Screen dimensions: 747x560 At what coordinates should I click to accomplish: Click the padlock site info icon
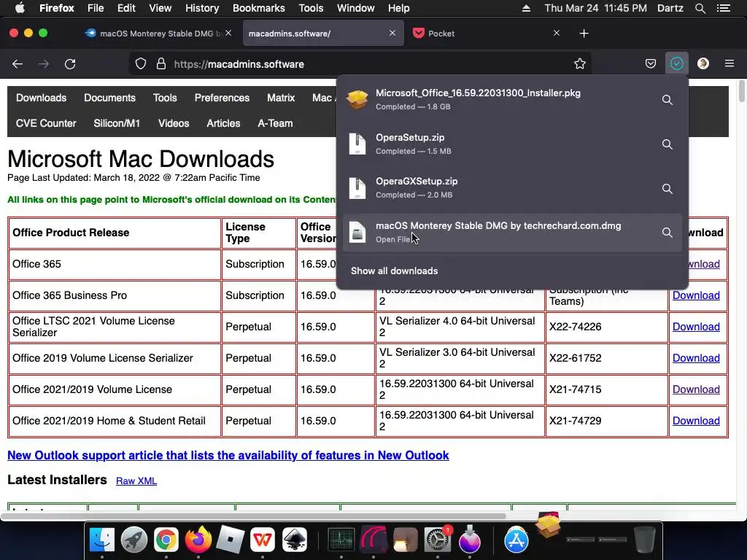(161, 64)
